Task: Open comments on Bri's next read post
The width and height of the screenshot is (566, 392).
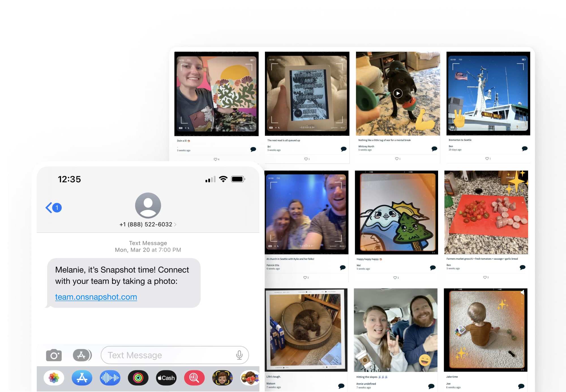Action: click(344, 149)
